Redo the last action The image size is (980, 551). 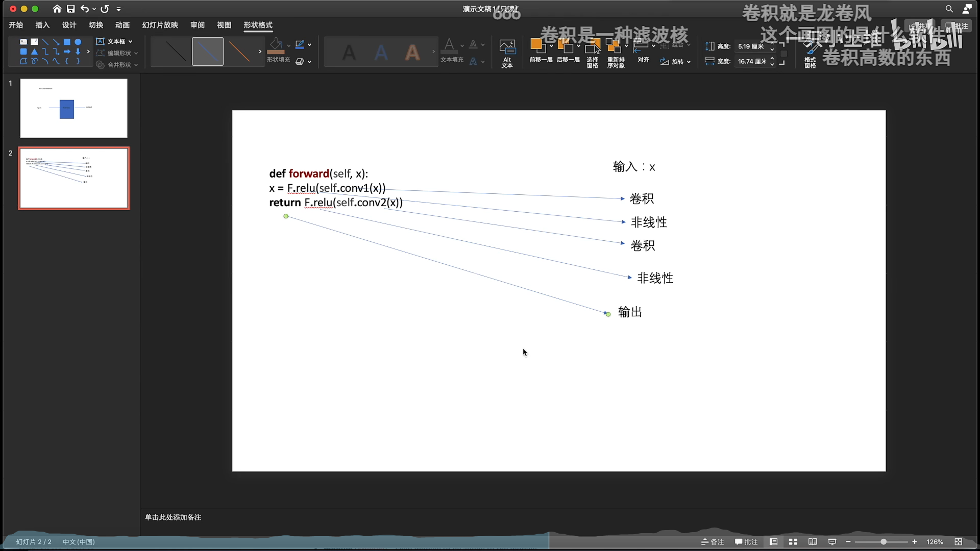click(x=105, y=9)
